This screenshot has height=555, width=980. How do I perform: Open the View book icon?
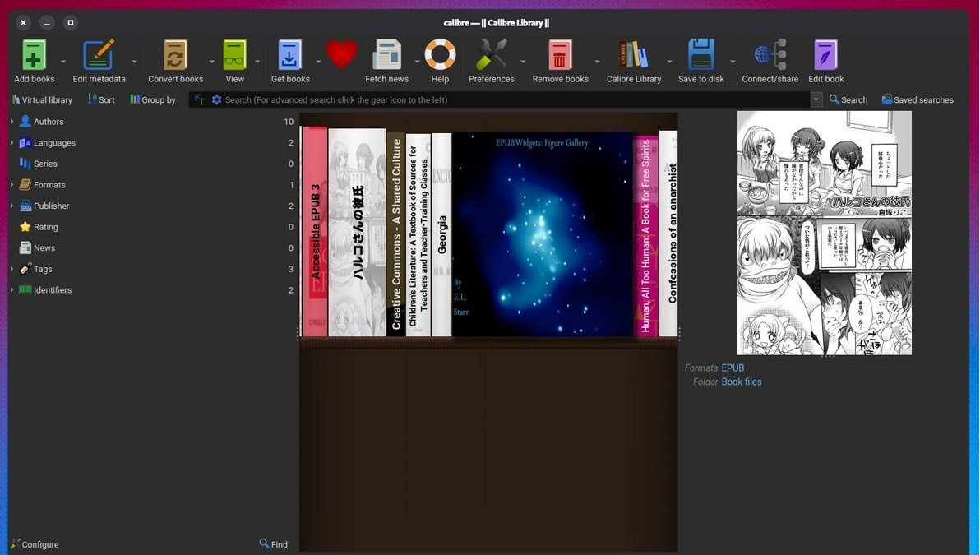click(234, 55)
